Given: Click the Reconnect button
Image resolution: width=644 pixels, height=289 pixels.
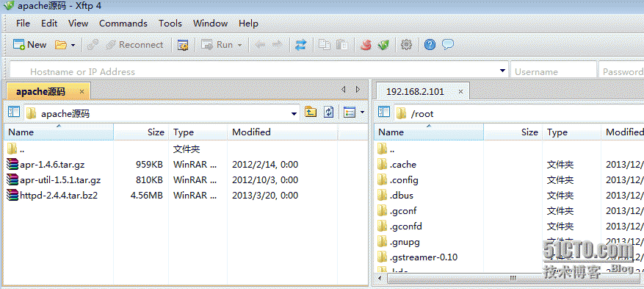Looking at the screenshot, I should coord(134,45).
